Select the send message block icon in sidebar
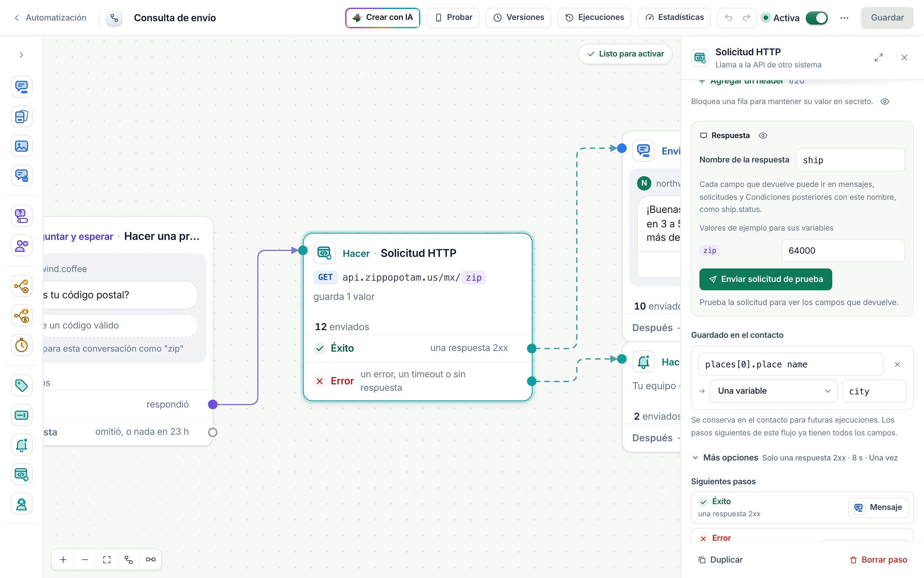 [x=21, y=87]
